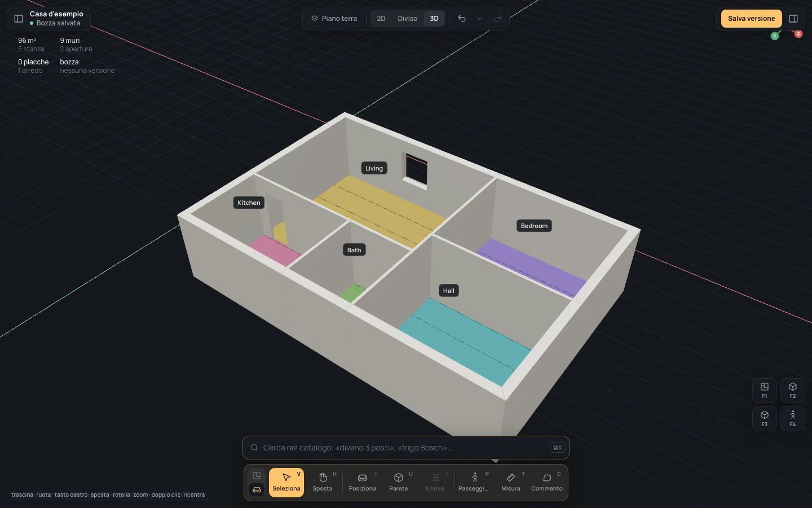Toggle floor plan mode in toolbar switcher
This screenshot has width=812, height=508.
tap(257, 475)
